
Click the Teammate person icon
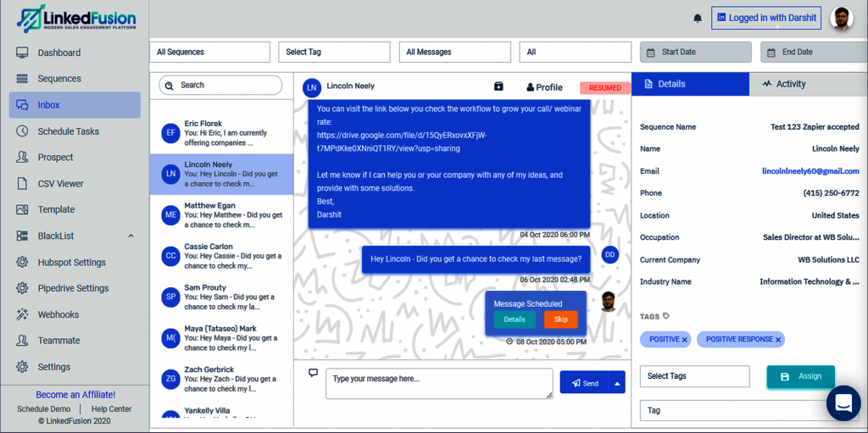click(22, 341)
